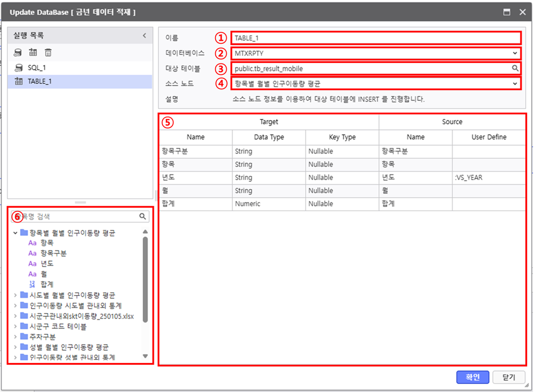Open the 소스 노드 dropdown

tap(375, 84)
